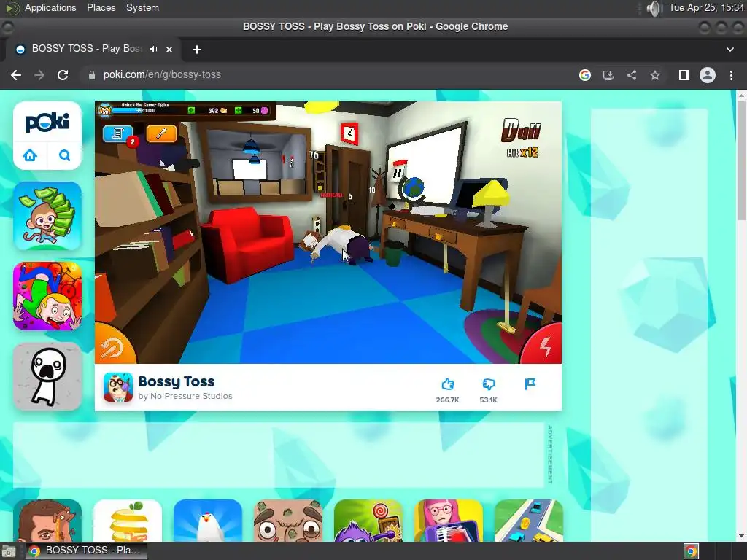This screenshot has height=560, width=747.
Task: Click the site lock icon
Action: click(x=91, y=75)
